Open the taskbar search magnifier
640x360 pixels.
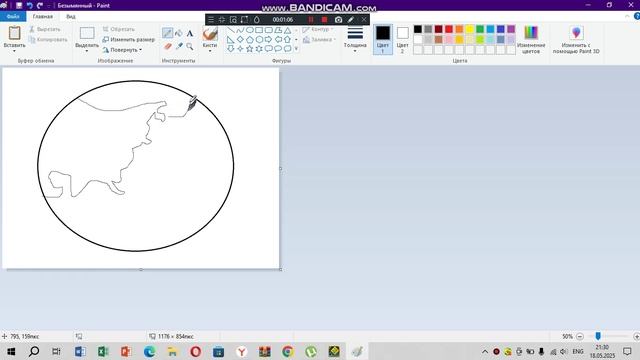[x=34, y=351]
